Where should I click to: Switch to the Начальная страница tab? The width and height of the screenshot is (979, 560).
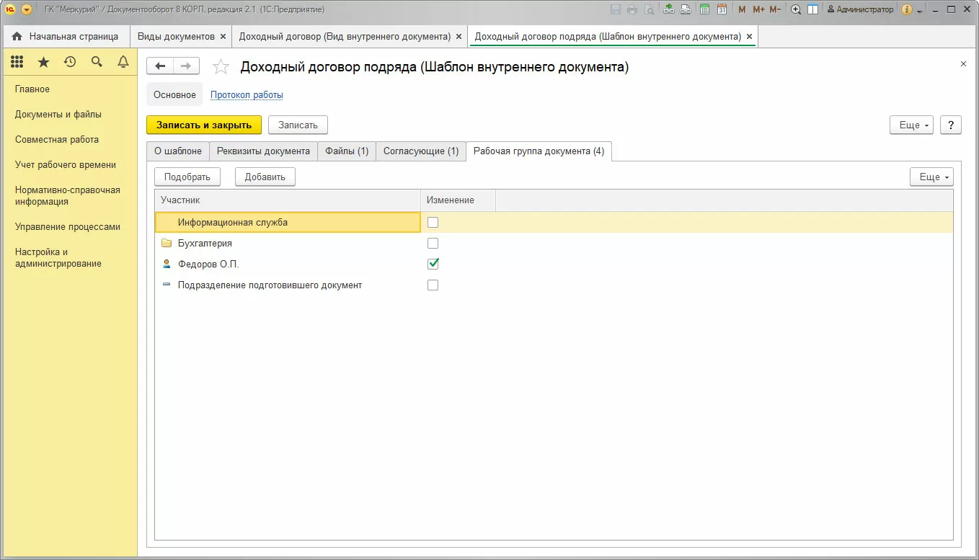[66, 36]
